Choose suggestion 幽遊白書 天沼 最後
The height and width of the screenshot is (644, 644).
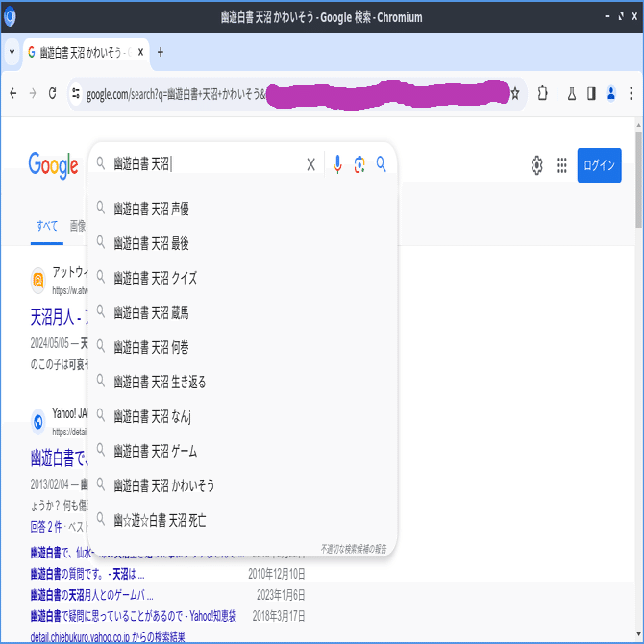242,243
